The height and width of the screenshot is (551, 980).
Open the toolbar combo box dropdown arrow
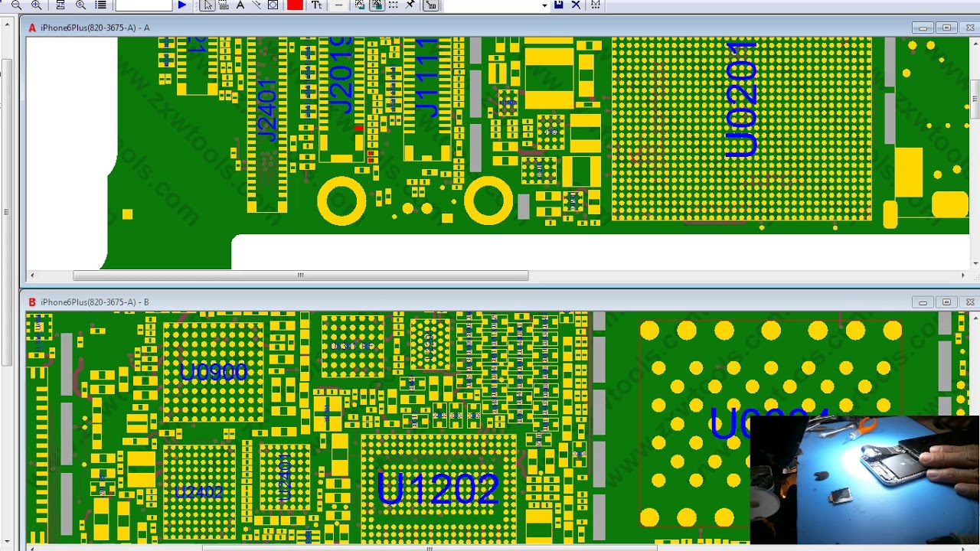point(544,5)
